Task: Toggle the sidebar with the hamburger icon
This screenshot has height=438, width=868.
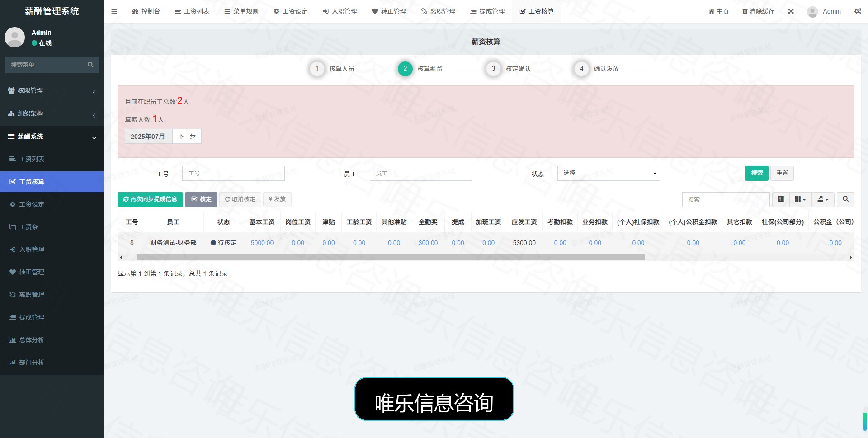Action: (x=114, y=11)
